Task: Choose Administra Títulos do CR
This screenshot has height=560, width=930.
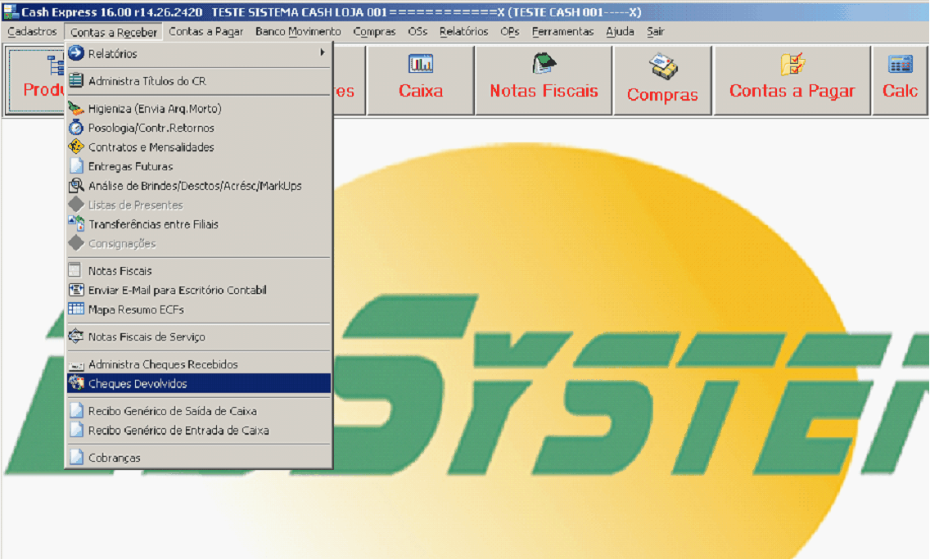Action: 147,81
